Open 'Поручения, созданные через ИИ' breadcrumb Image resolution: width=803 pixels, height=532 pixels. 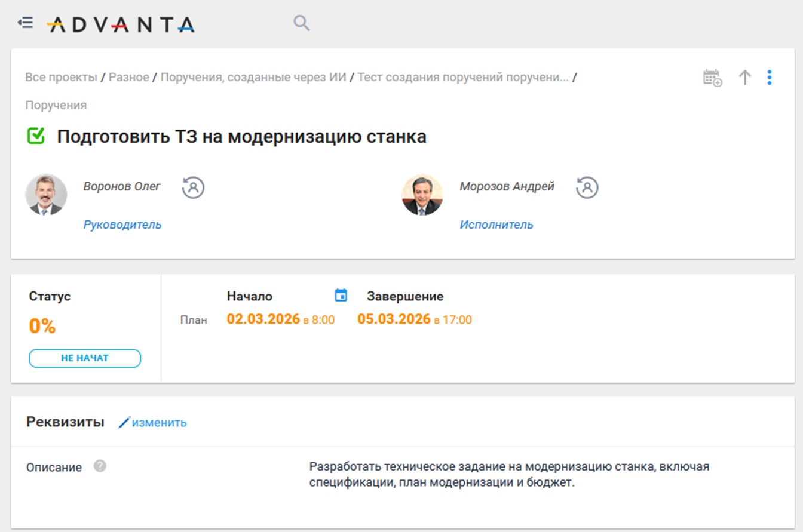(x=253, y=77)
